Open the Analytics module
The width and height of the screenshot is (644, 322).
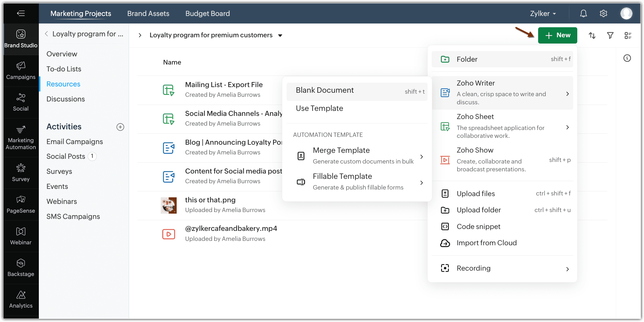pos(21,299)
